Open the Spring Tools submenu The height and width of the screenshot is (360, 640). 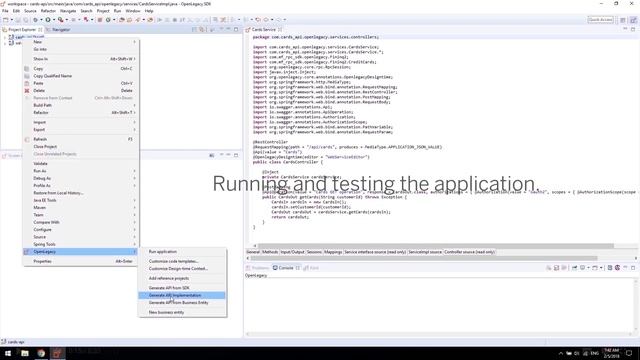point(80,244)
